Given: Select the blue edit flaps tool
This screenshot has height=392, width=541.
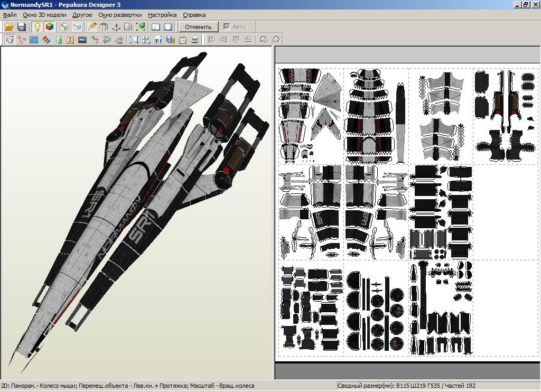Looking at the screenshot, I should click(x=33, y=40).
